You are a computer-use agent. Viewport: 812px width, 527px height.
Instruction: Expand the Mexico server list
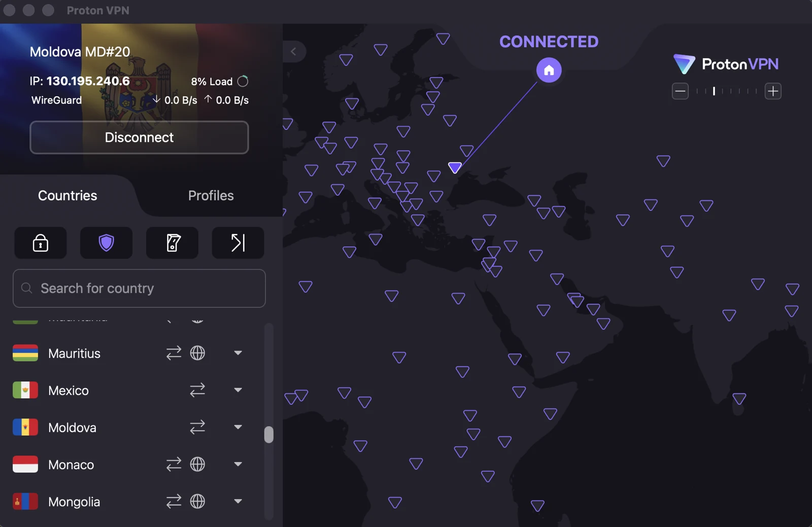[238, 390]
